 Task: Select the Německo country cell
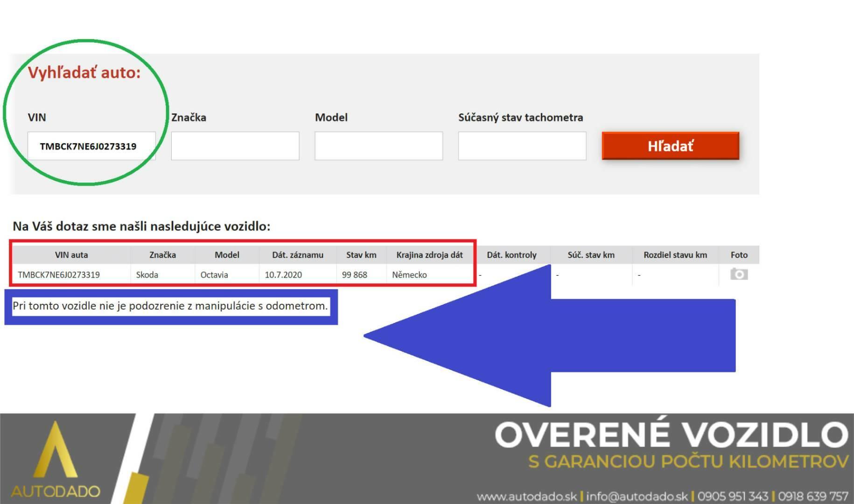(409, 275)
